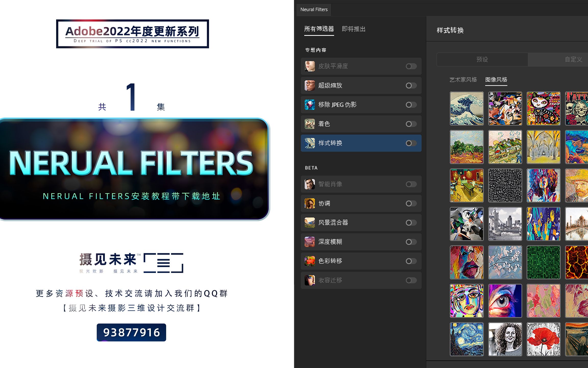Toggle the 协调 filter on
Image resolution: width=588 pixels, height=368 pixels.
click(x=411, y=203)
